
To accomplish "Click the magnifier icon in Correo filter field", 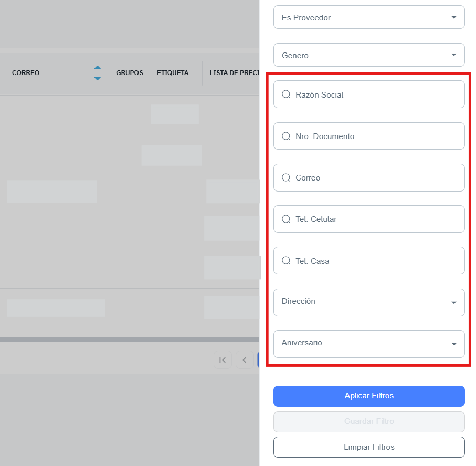I will [x=286, y=178].
